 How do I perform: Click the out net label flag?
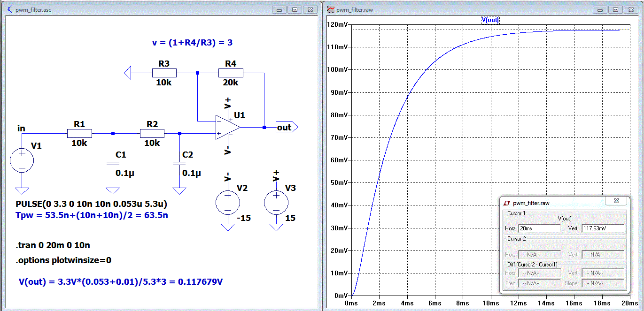[x=287, y=127]
